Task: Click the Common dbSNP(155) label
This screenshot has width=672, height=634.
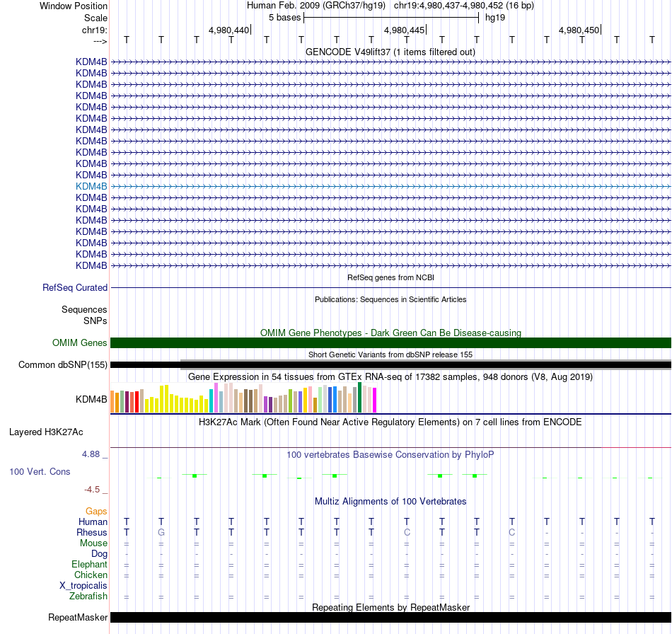Action: point(62,365)
